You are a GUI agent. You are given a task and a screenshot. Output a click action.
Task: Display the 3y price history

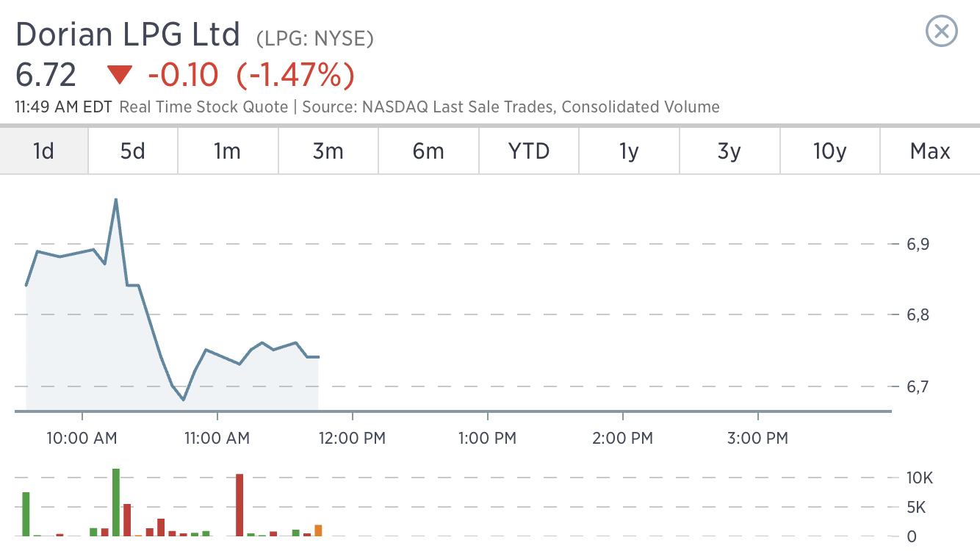tap(729, 151)
